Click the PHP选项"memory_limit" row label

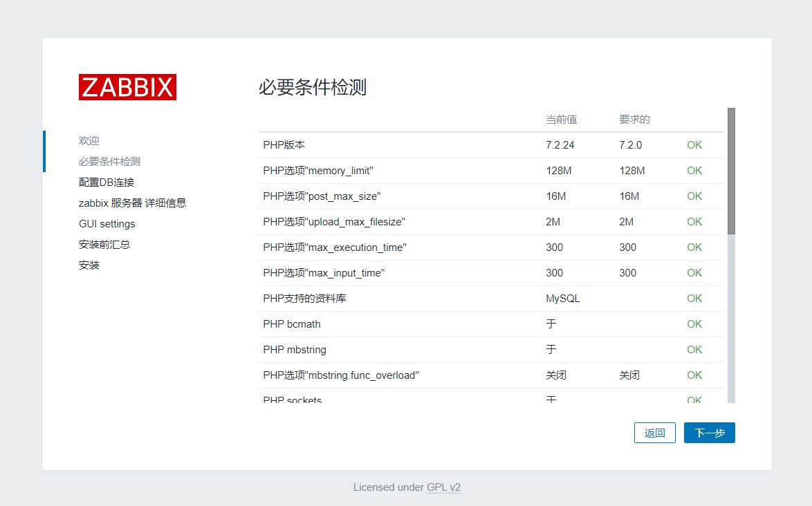[318, 171]
